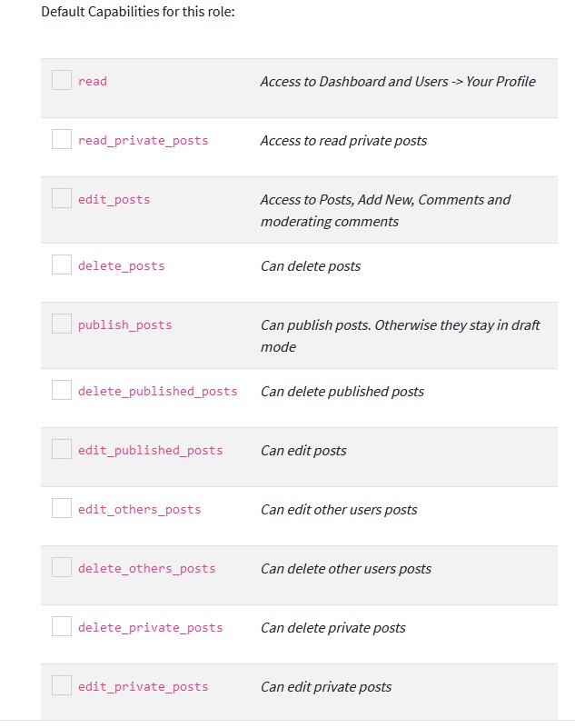Image resolution: width=575 pixels, height=728 pixels.
Task: Click the 'Can delete posts' description
Action: pyautogui.click(x=311, y=266)
